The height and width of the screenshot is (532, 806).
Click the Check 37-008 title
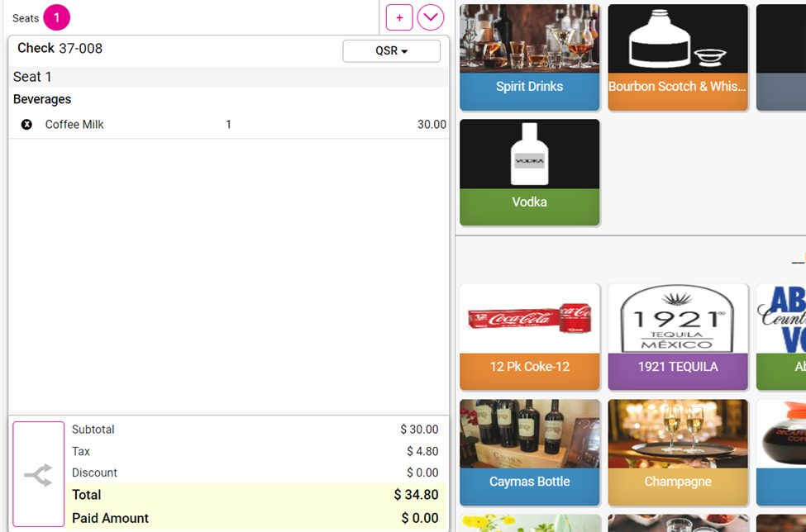[x=60, y=49]
